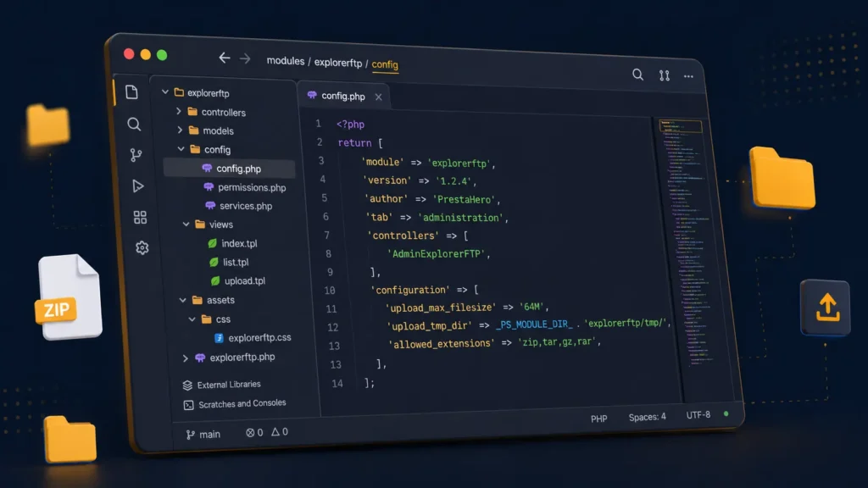Click the CSS icon beside explorerftp.css
Image resolution: width=868 pixels, height=488 pixels.
pyautogui.click(x=219, y=337)
